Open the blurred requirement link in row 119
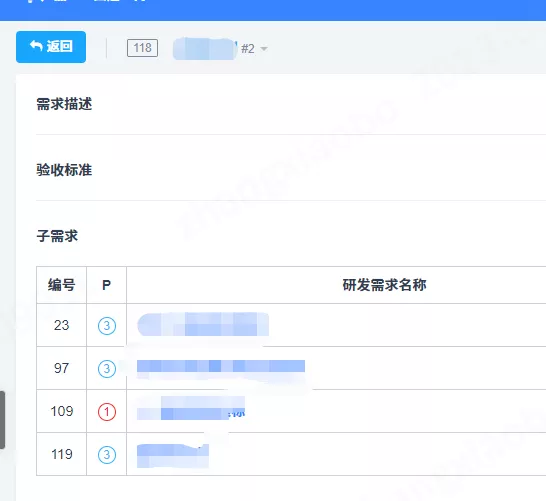This screenshot has width=546, height=501. [173, 456]
